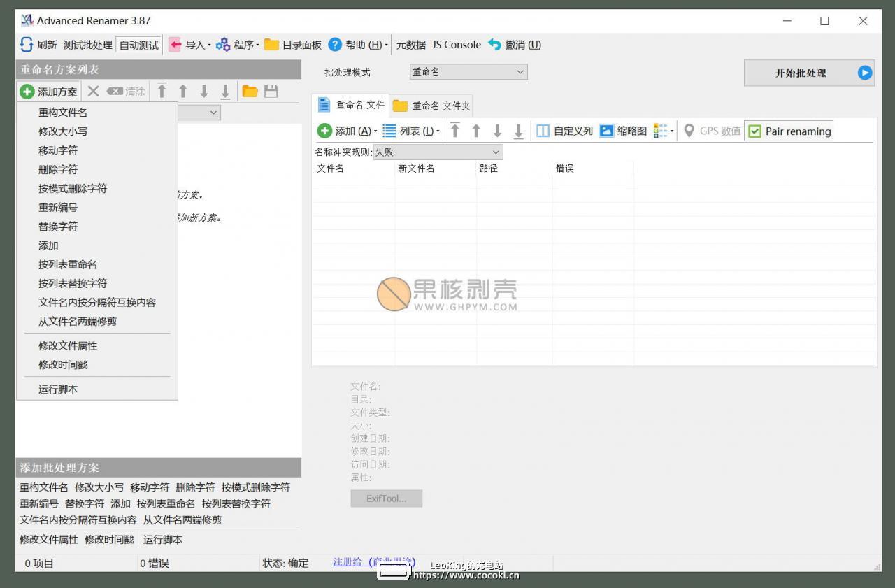Open the name collision rule (失败) dropdown
Screen dimensions: 895x588
pos(438,152)
